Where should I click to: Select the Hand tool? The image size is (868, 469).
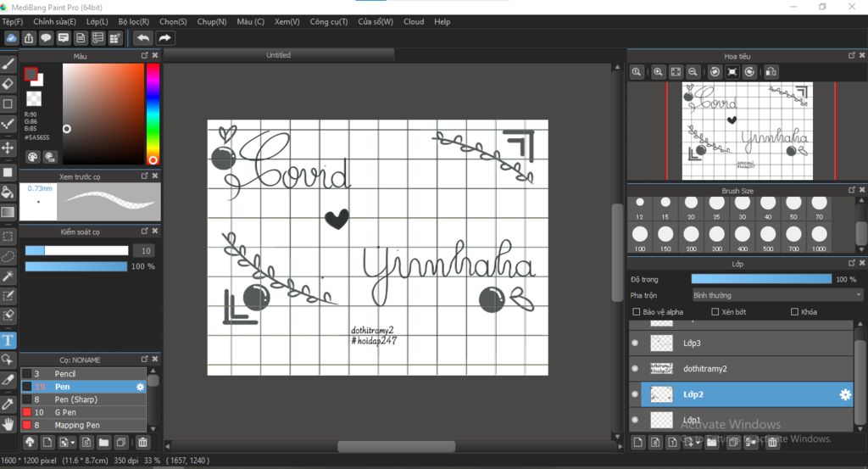(x=8, y=424)
